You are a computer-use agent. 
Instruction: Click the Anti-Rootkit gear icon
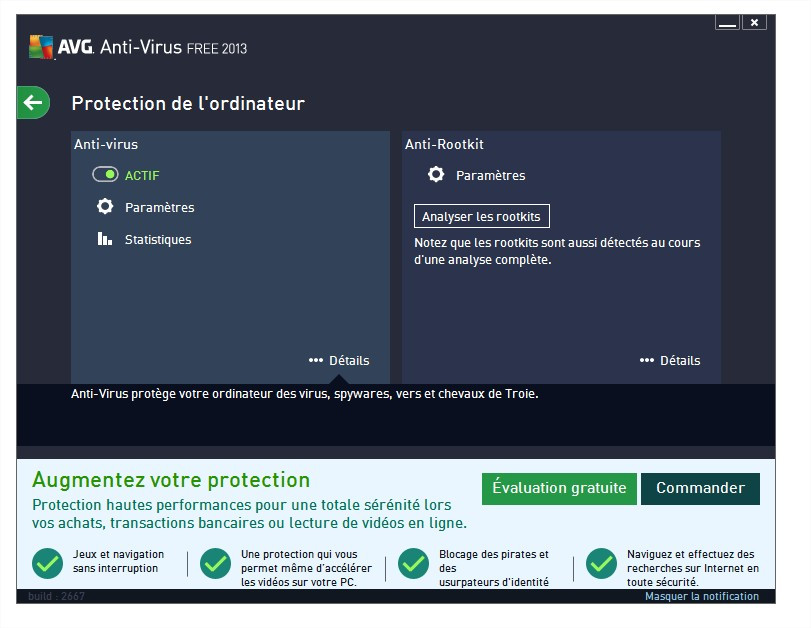coord(436,175)
